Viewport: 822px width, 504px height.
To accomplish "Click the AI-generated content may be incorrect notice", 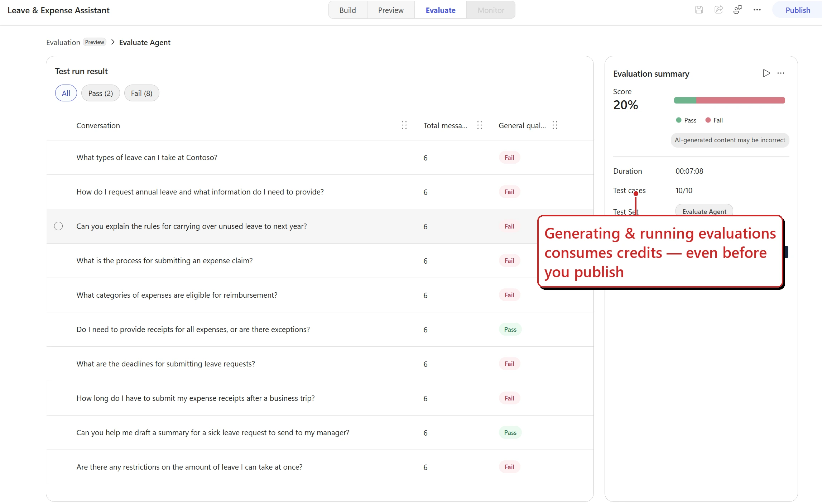I will (730, 140).
